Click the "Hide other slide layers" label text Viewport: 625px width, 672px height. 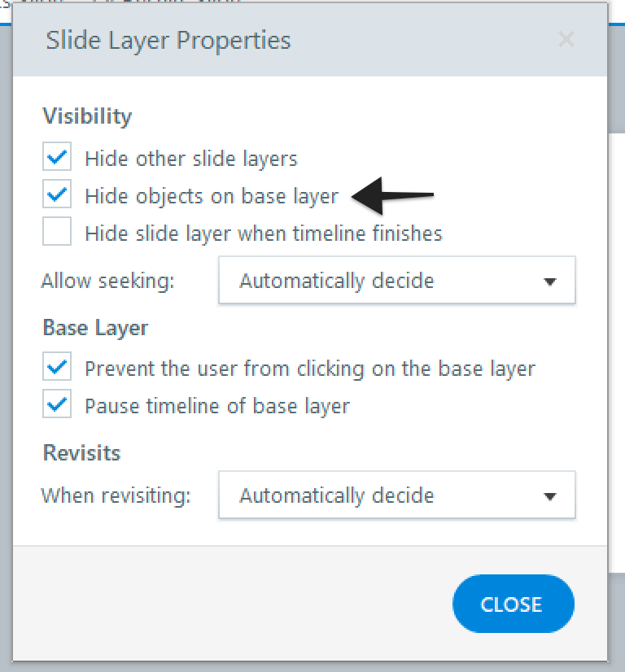coord(191,158)
